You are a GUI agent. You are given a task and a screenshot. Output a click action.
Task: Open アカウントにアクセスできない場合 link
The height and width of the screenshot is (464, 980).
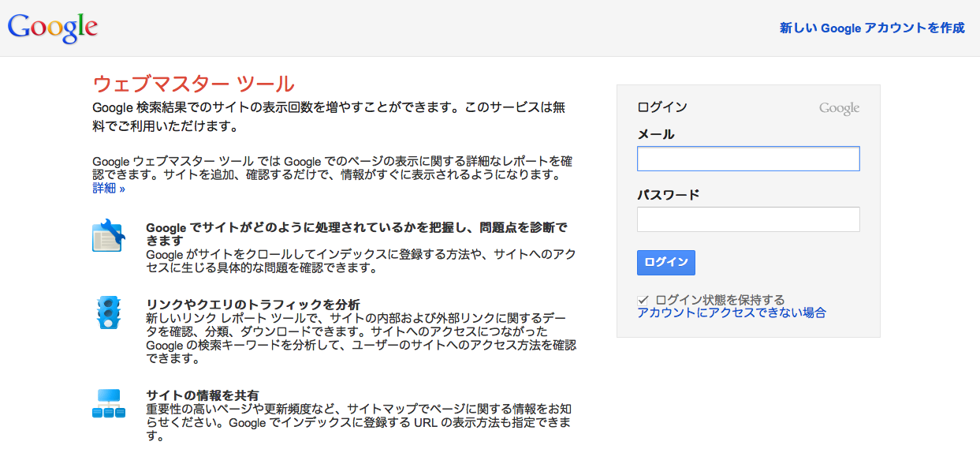pos(732,312)
